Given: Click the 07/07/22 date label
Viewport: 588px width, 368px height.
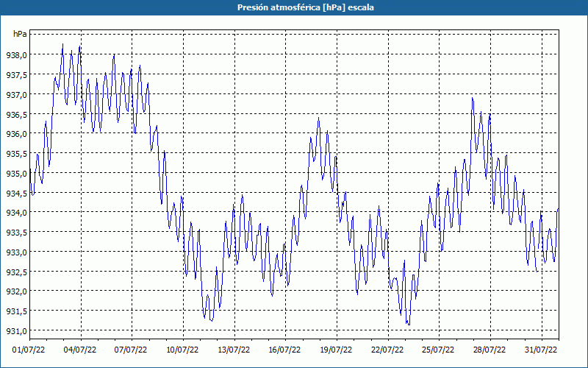Looking at the screenshot, I should click(131, 350).
